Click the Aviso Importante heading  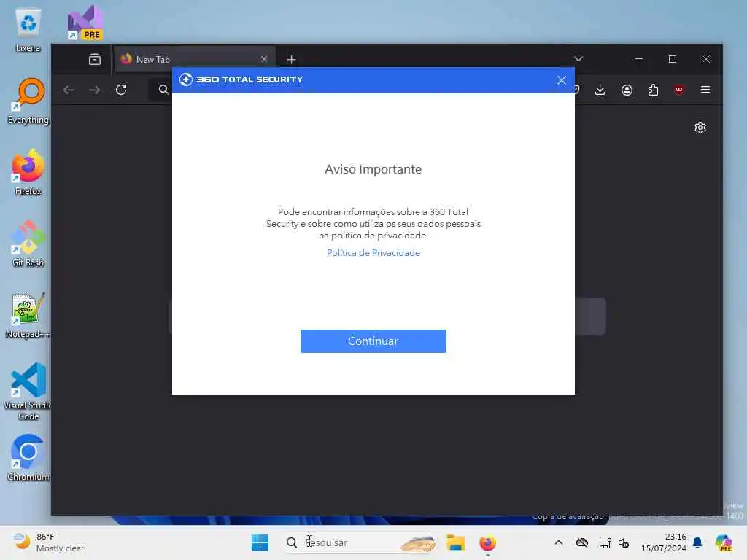tap(373, 169)
